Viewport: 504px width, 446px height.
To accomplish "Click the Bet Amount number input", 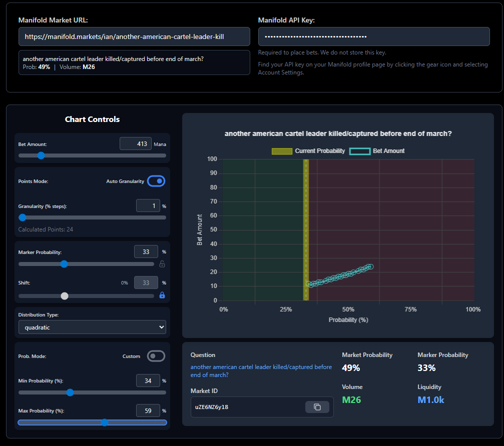I will (135, 144).
